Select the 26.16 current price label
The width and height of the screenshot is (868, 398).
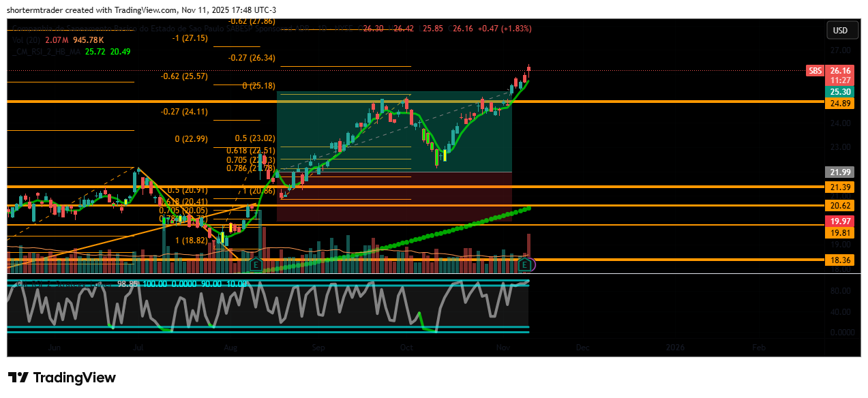tap(841, 71)
